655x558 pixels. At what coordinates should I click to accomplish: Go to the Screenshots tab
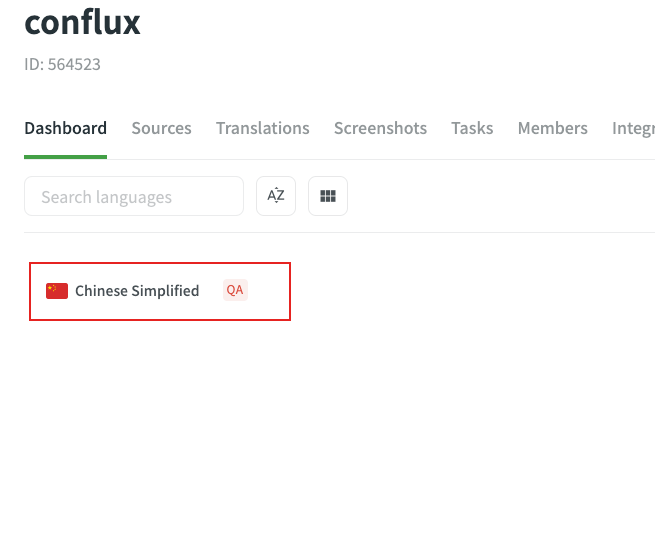click(x=380, y=128)
